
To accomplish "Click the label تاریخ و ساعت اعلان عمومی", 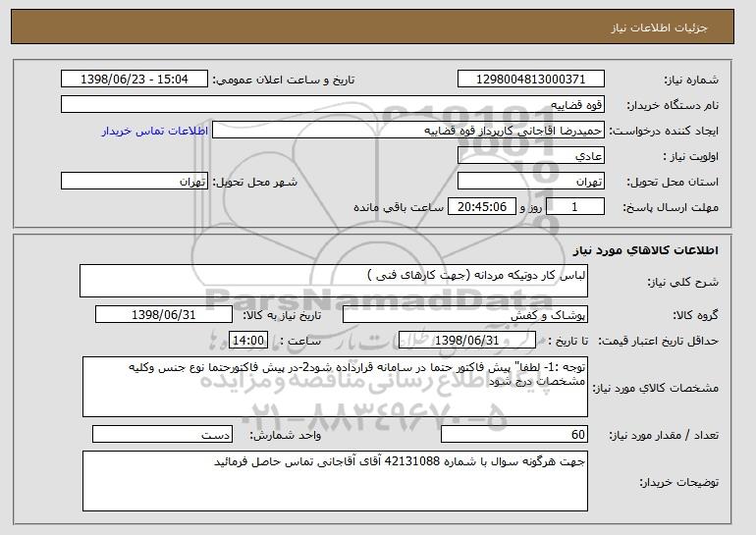I will [x=284, y=80].
